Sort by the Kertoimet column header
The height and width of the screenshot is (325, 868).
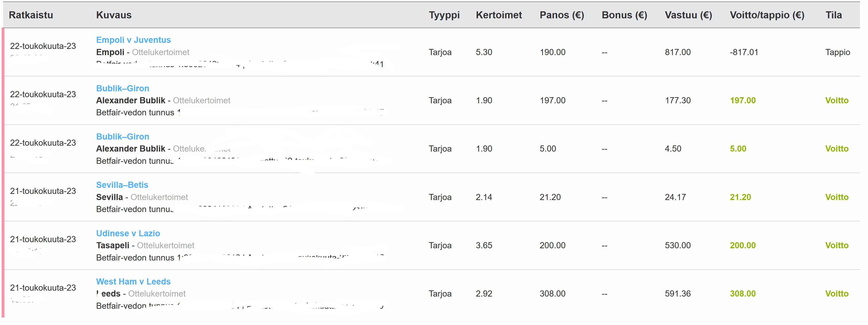[x=499, y=15]
